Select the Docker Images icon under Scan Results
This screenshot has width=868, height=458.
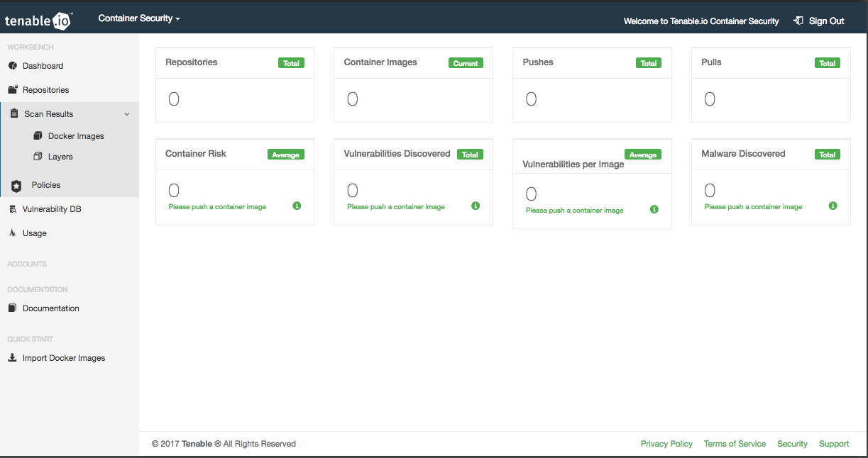[38, 135]
